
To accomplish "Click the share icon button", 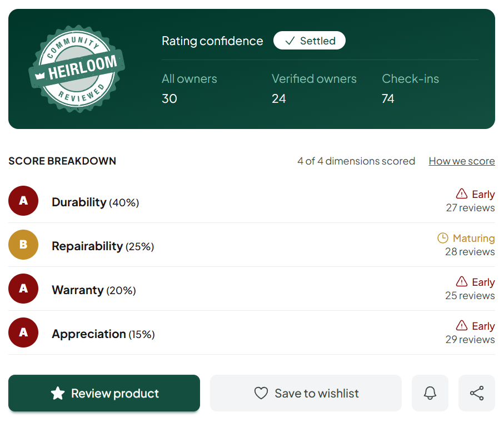I will (x=477, y=393).
